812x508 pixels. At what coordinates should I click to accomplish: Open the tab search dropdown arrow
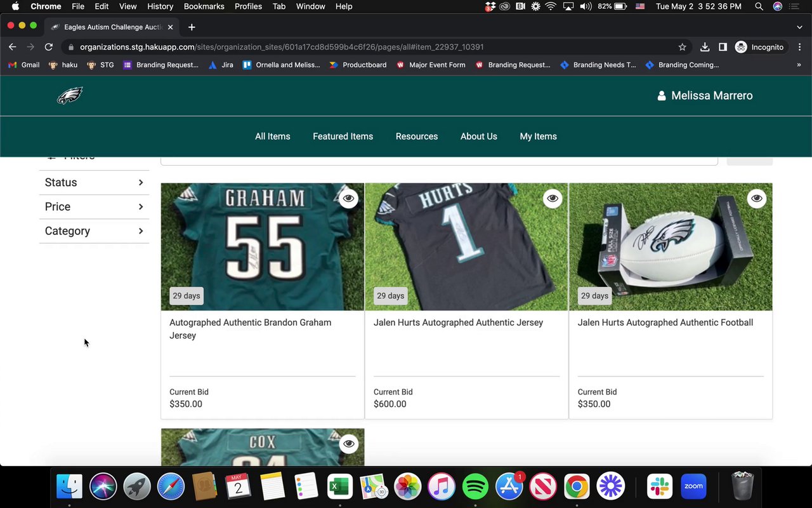pos(799,27)
